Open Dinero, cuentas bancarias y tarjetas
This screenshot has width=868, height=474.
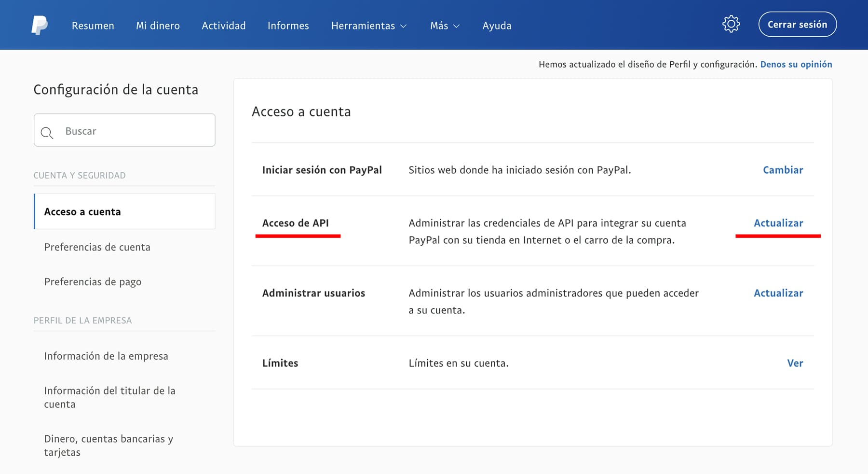(x=108, y=446)
